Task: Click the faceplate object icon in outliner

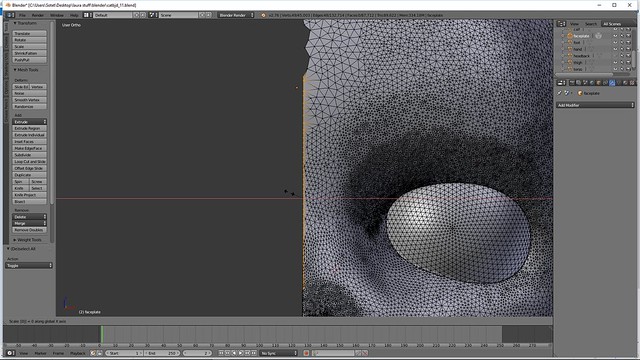Action: (570, 36)
